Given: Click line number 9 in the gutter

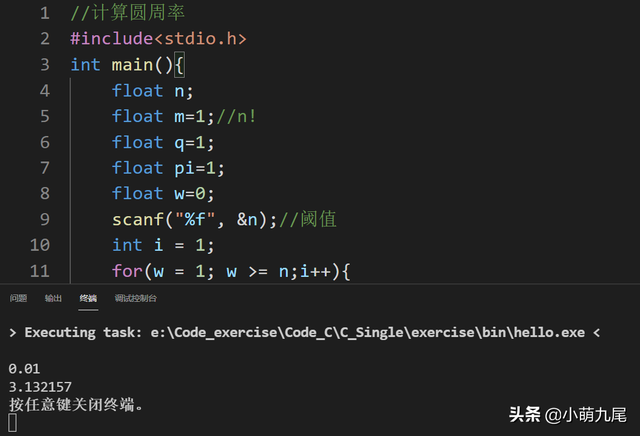Looking at the screenshot, I should 45,219.
